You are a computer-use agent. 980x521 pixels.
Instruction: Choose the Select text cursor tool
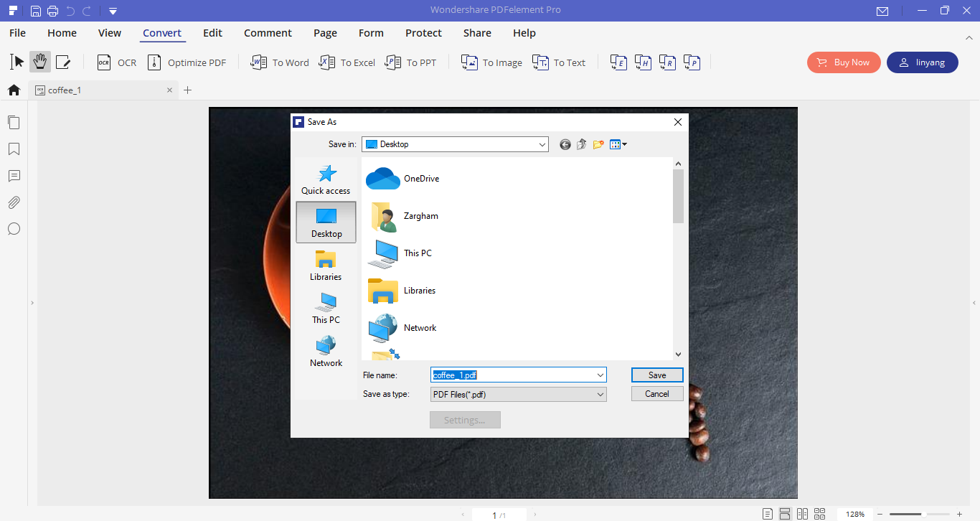(17, 62)
